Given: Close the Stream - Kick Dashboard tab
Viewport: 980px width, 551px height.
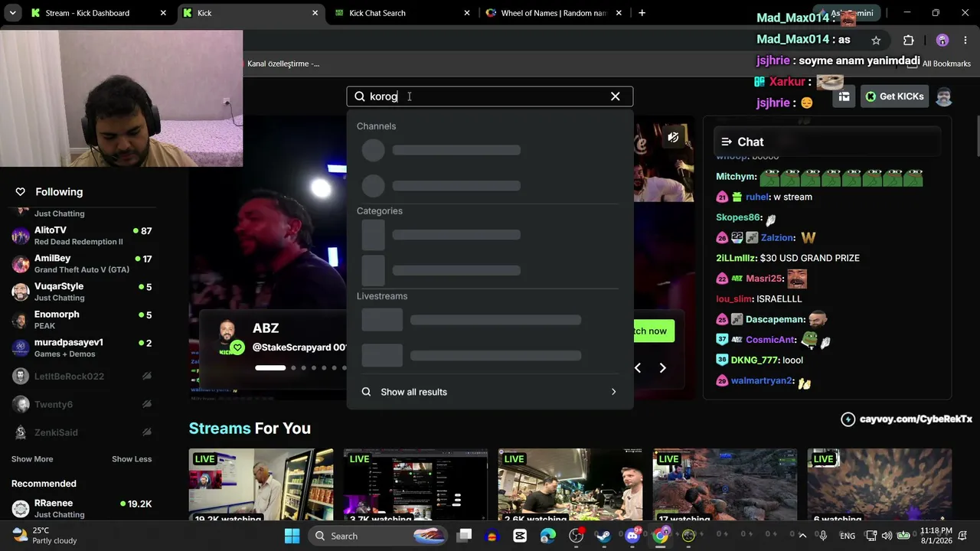Looking at the screenshot, I should [163, 13].
